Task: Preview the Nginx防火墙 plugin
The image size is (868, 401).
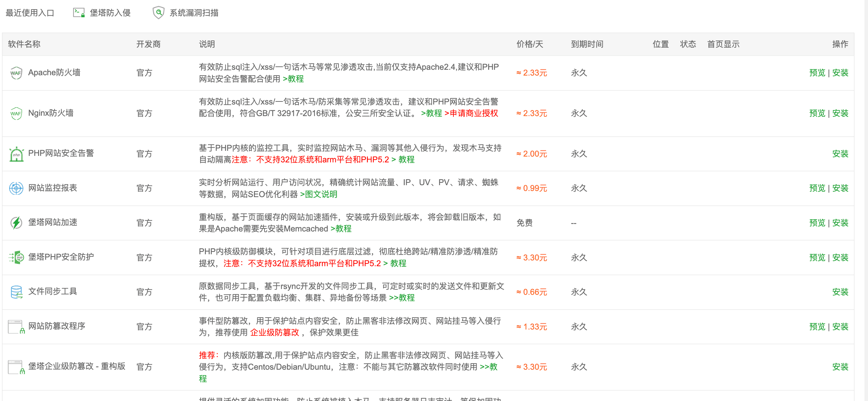Action: pyautogui.click(x=817, y=113)
